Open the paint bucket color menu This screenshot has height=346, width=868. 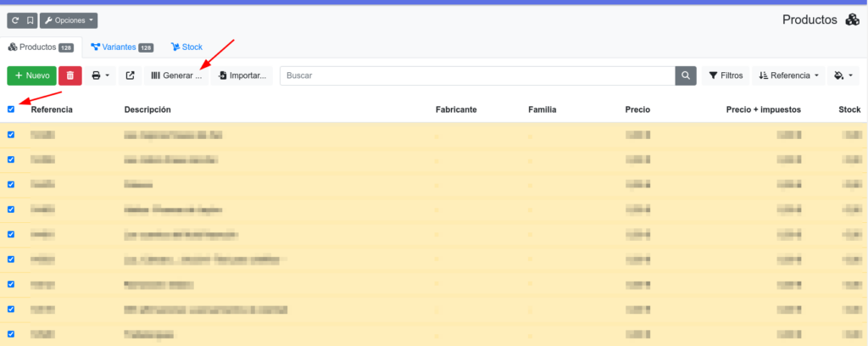point(842,75)
